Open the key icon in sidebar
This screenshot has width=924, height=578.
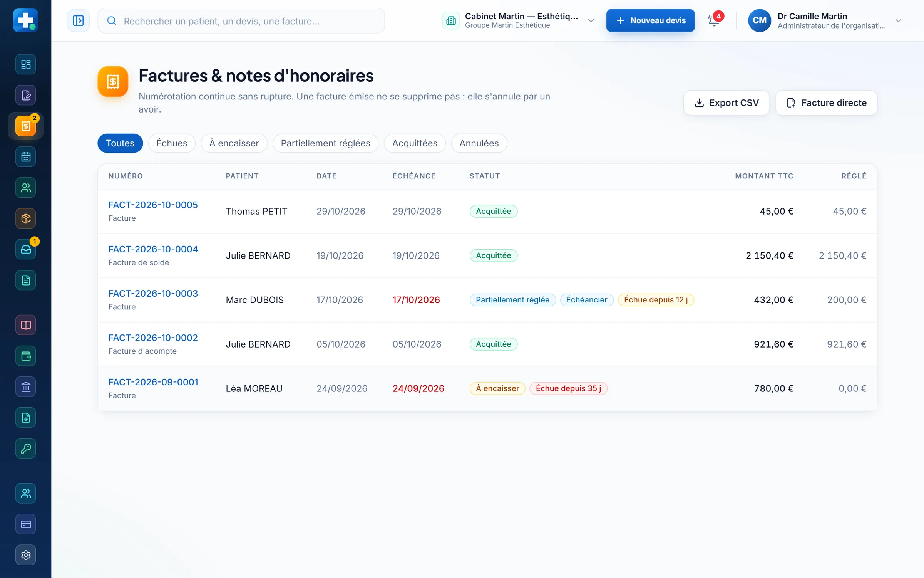pos(26,449)
